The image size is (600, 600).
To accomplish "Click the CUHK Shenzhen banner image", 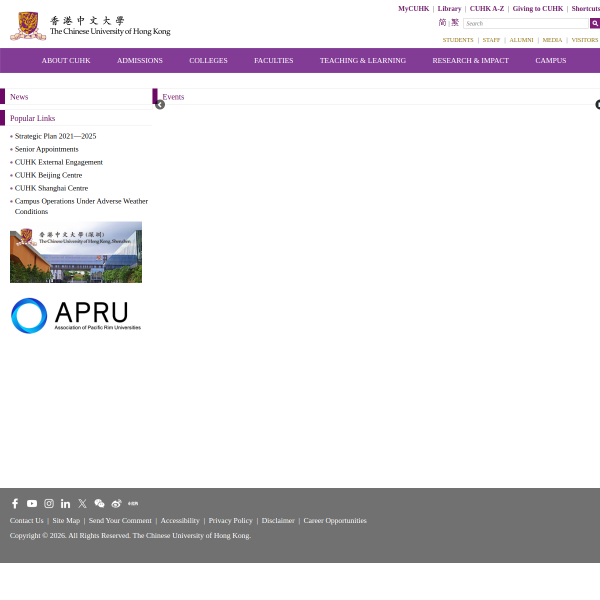I will 76,252.
